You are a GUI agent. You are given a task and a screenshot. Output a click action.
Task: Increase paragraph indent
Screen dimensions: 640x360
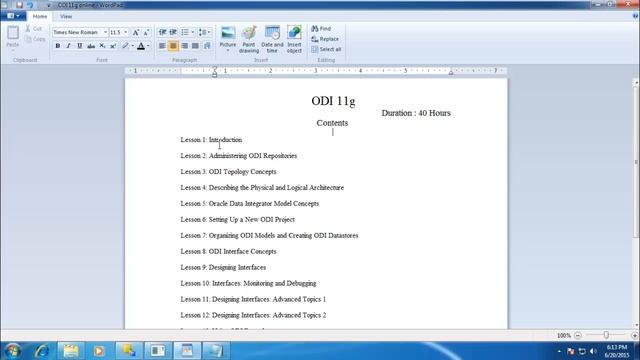click(173, 32)
